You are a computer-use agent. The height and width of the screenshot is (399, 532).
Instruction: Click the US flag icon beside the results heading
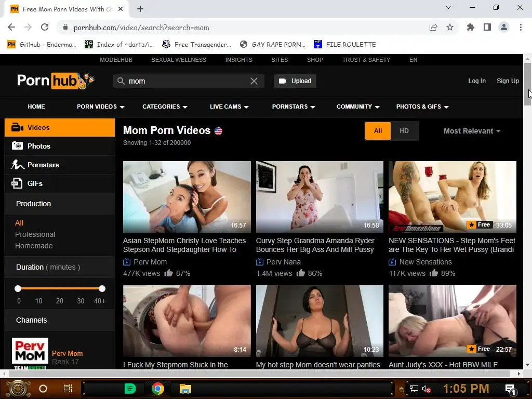(218, 131)
